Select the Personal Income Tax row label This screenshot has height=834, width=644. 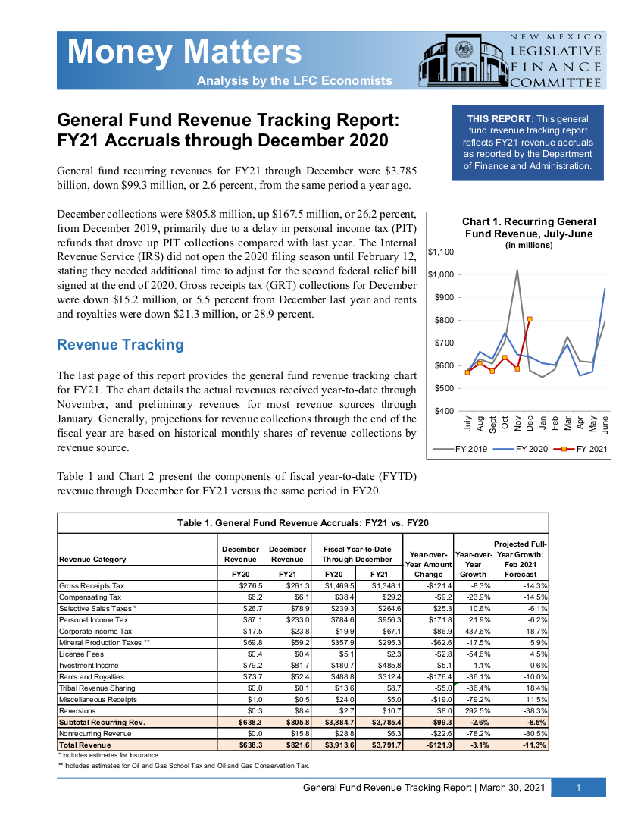(94, 620)
